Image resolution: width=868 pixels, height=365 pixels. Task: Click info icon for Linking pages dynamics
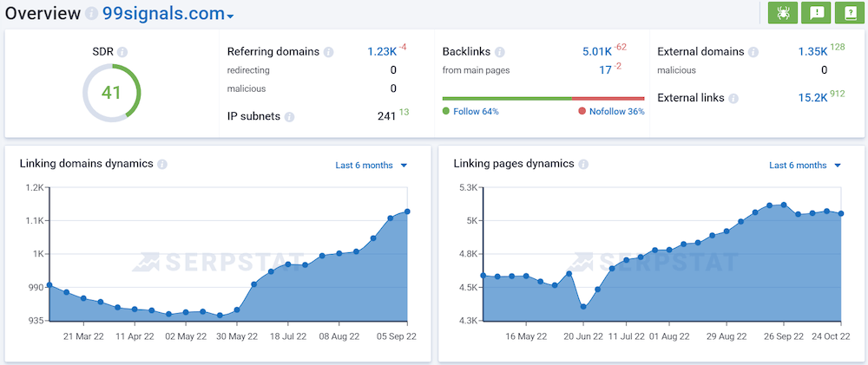tap(582, 164)
